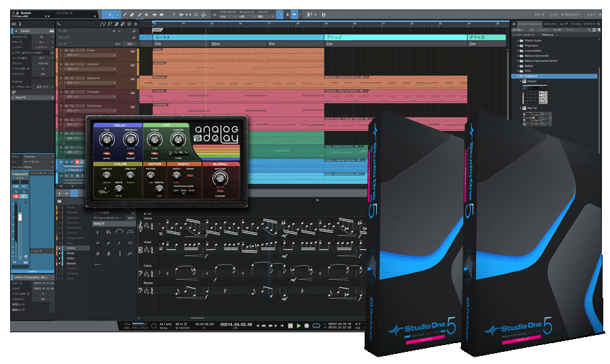The width and height of the screenshot is (610, 364).
Task: Toggle the 編集ロック checkbox
Action: pyautogui.click(x=52, y=310)
